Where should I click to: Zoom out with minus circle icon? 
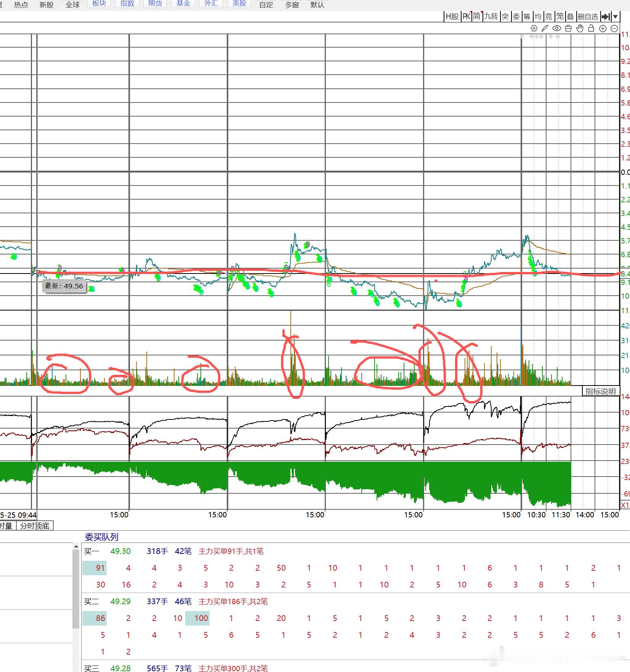(x=614, y=29)
